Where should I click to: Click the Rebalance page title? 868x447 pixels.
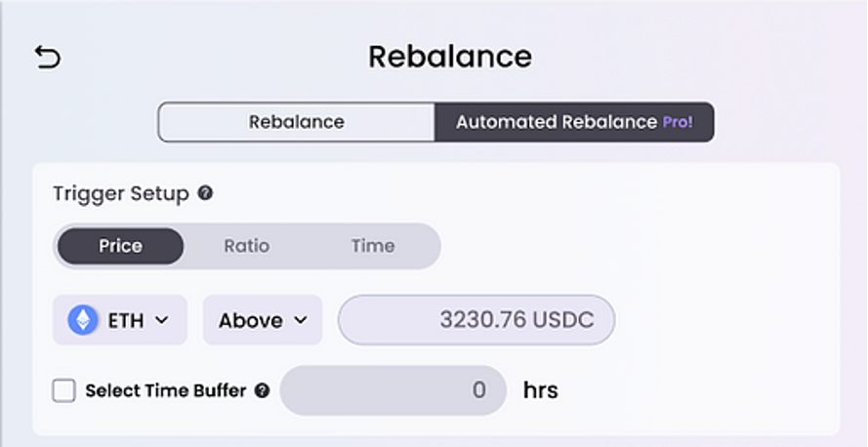[450, 57]
